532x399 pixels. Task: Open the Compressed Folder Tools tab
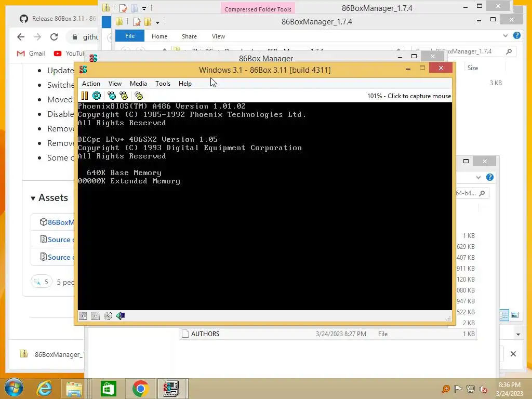(x=258, y=9)
